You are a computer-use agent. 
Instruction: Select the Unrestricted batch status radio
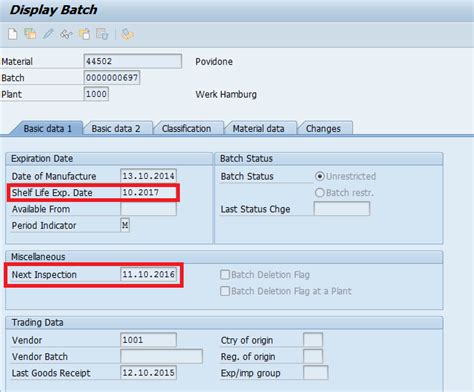[320, 176]
